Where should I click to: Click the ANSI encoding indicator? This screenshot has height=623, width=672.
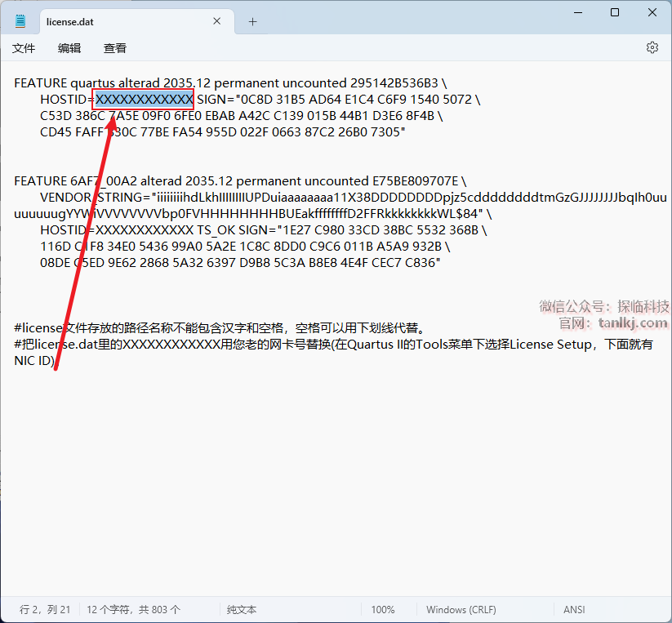coord(574,609)
